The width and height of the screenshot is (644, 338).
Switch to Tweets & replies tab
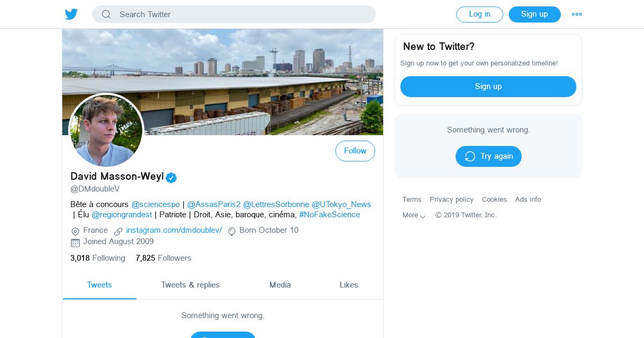(191, 285)
